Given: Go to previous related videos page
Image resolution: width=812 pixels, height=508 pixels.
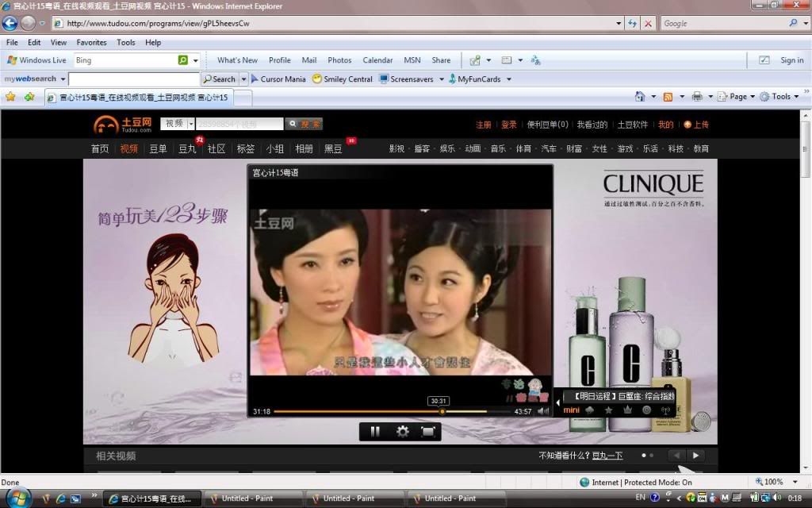Looking at the screenshot, I should pyautogui.click(x=676, y=456).
